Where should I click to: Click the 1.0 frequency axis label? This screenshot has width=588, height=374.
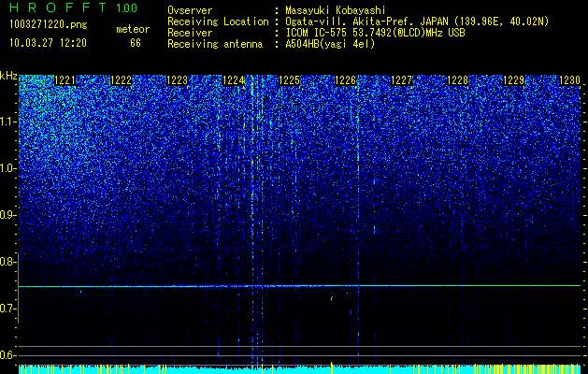(7, 168)
